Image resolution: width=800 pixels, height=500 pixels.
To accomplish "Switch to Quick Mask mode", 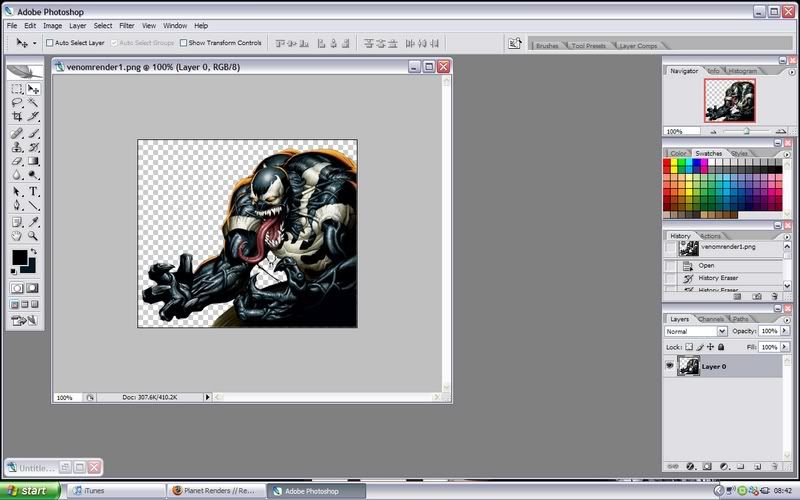I will coord(32,288).
